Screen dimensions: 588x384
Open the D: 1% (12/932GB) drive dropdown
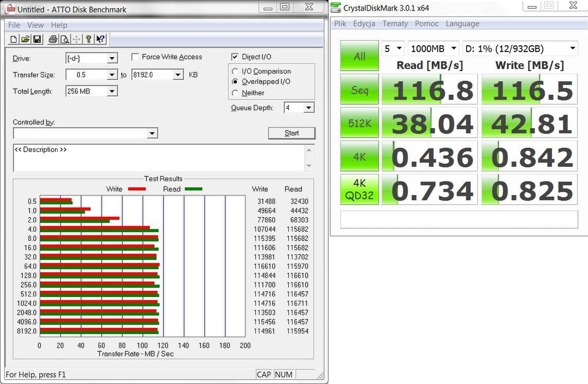click(x=520, y=48)
